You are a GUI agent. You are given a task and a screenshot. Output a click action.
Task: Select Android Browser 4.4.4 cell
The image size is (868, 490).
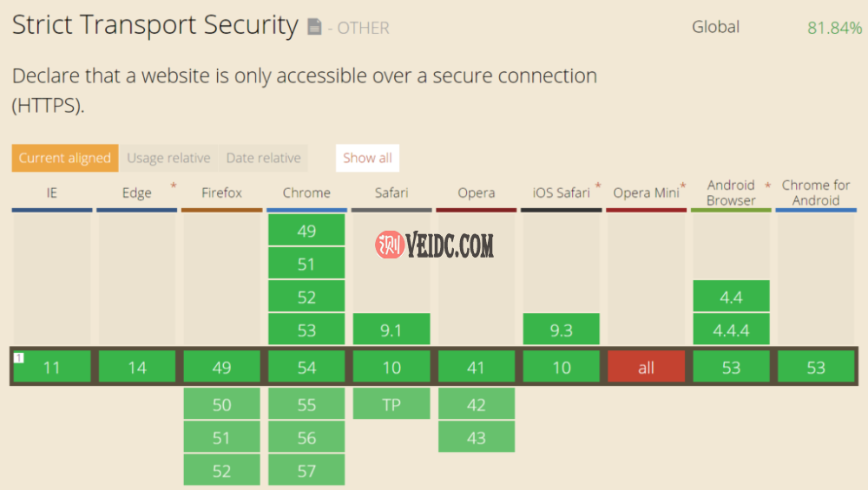click(x=731, y=330)
